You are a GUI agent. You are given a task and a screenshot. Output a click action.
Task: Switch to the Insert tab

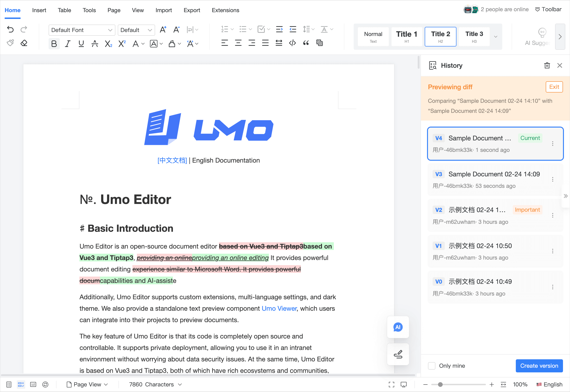coord(39,10)
